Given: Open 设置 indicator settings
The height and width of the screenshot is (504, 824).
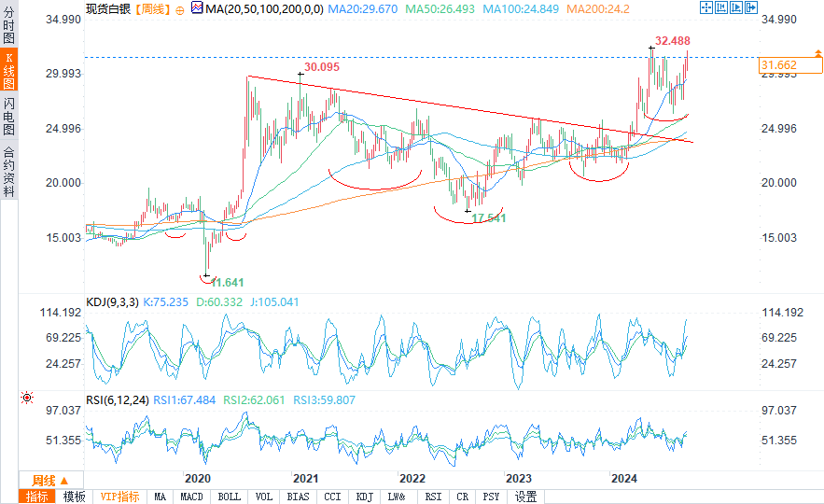Looking at the screenshot, I should tap(525, 497).
